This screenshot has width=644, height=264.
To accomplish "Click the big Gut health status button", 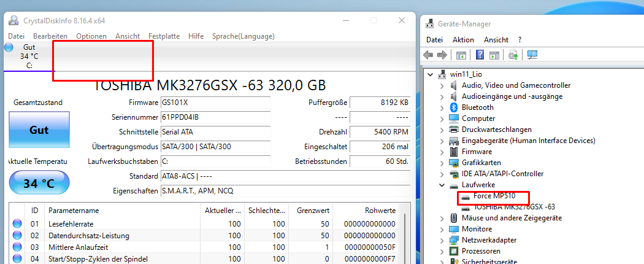I will coord(39,130).
